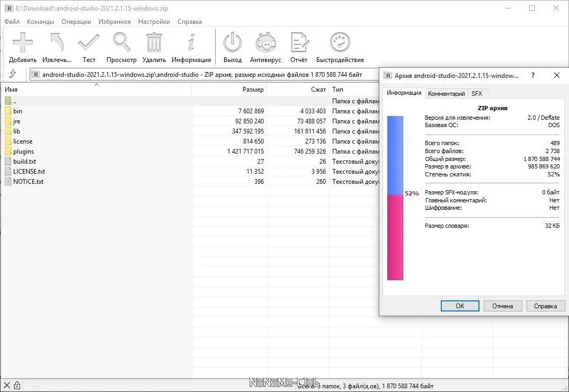This screenshot has width=569, height=392.
Task: Click the LICENSE.txt file icon
Action: [8, 171]
